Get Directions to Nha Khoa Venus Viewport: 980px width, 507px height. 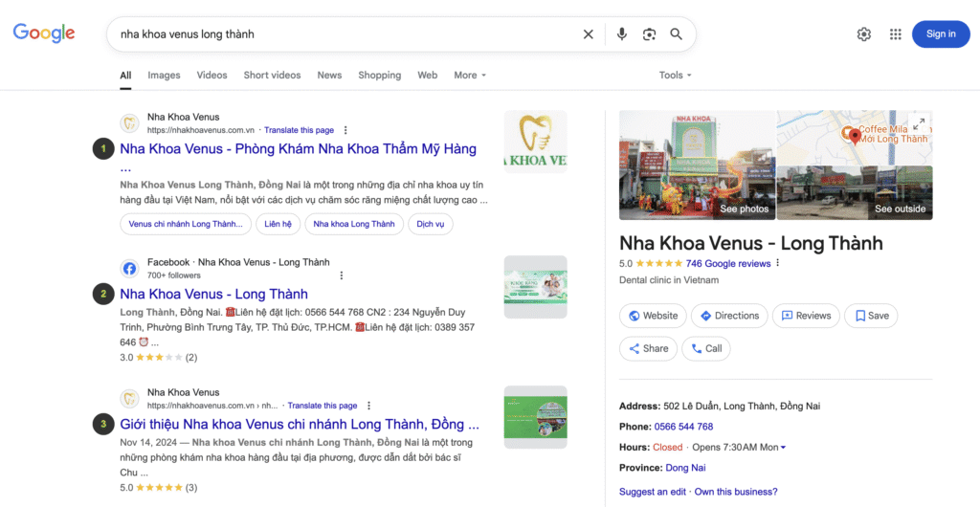point(728,316)
